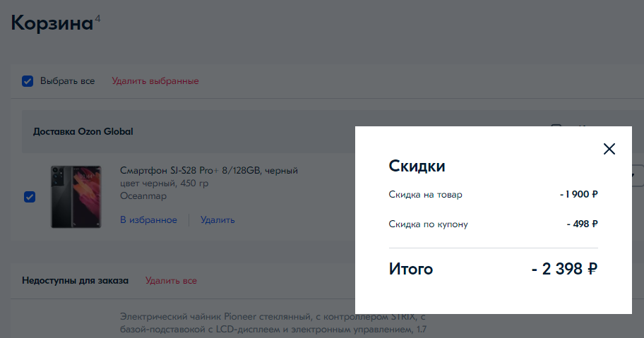Open the Oceanmap seller name
644x338 pixels.
tap(143, 195)
